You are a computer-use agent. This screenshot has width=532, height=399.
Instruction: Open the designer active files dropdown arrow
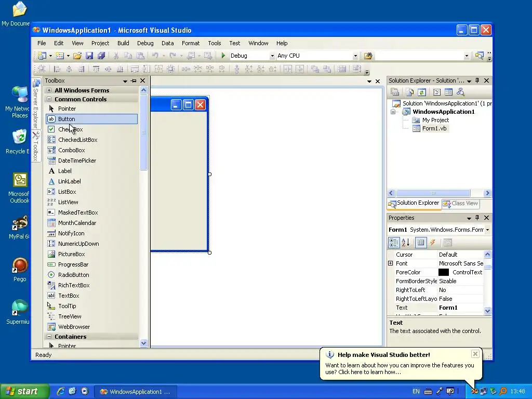point(369,82)
